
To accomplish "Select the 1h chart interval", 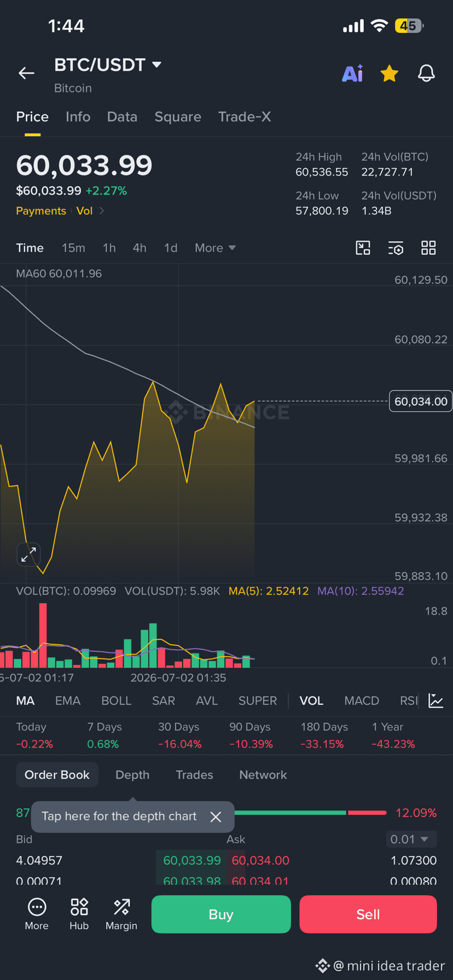I will [109, 248].
